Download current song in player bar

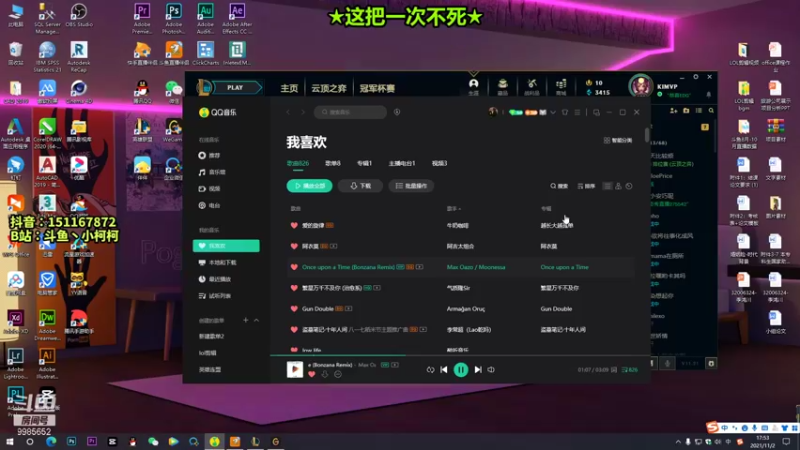325,374
